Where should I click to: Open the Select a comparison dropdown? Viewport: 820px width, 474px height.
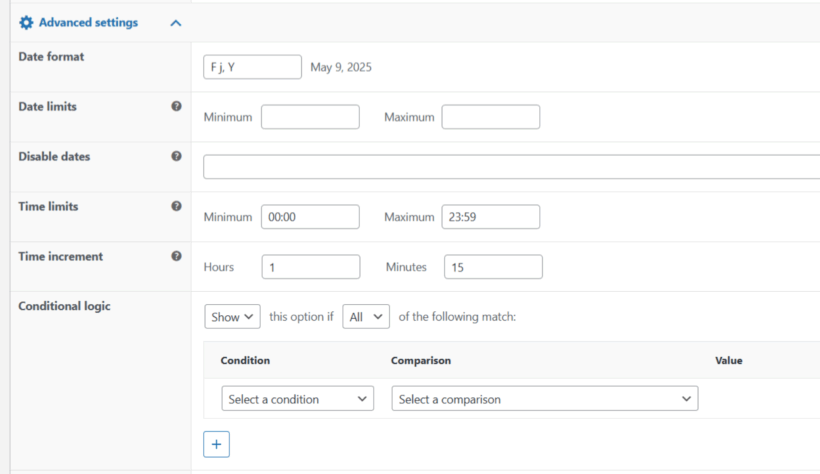[544, 399]
